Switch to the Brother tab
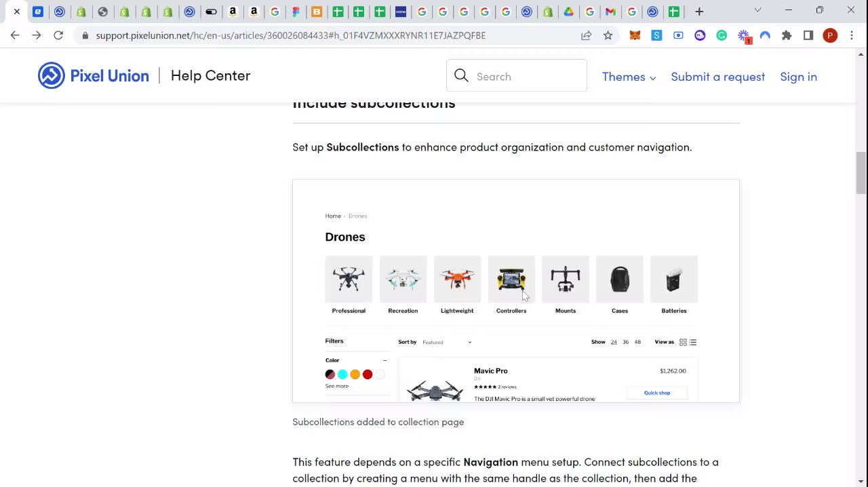This screenshot has height=487, width=868. click(x=401, y=12)
